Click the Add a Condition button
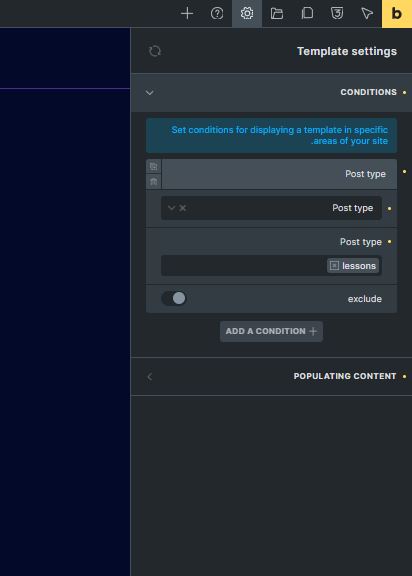The width and height of the screenshot is (412, 576). click(271, 331)
